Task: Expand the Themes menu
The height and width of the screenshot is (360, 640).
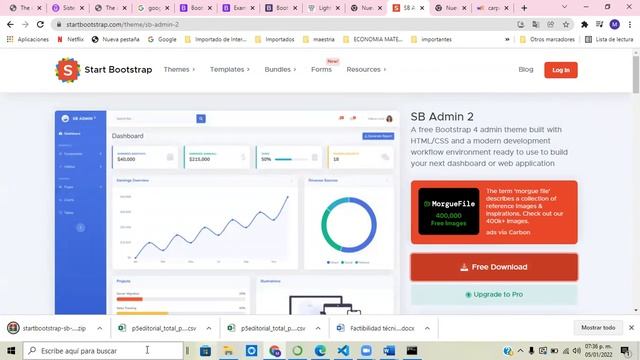Action: (179, 69)
